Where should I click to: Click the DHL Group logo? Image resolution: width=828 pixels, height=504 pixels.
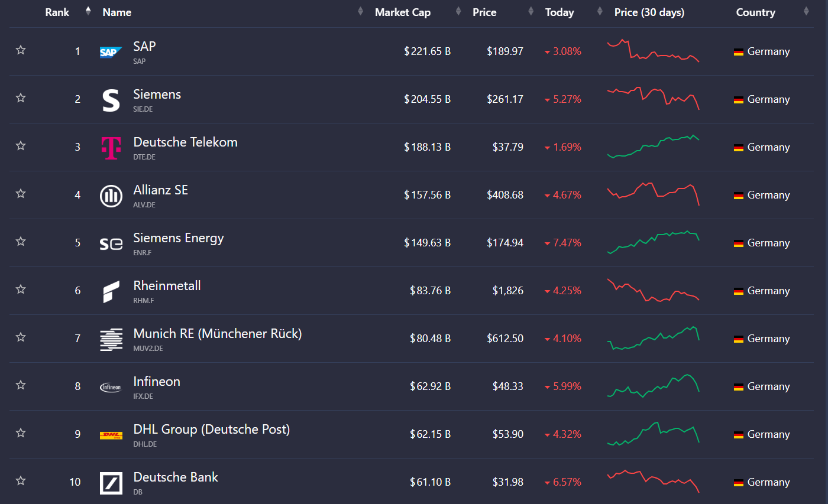111,435
